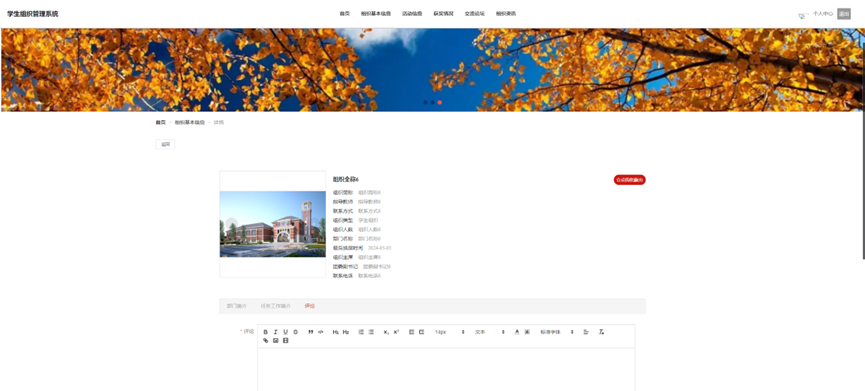Viewport: 865px width, 391px height.
Task: Click the gray 退出 logout button
Action: coord(844,14)
